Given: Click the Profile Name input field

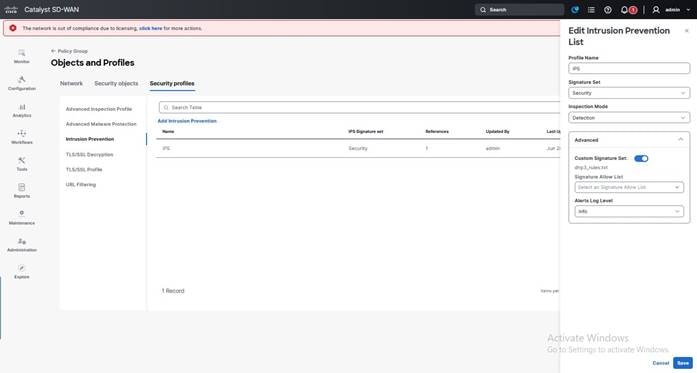Looking at the screenshot, I should 629,68.
